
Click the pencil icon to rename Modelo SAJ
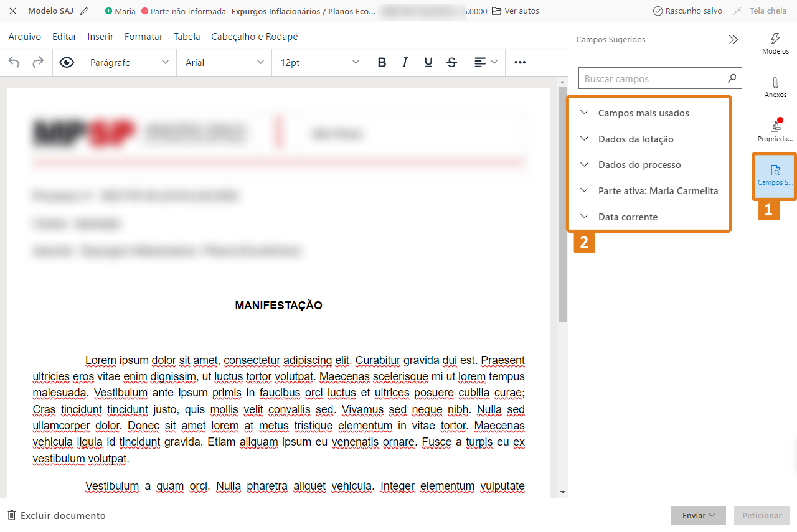click(x=85, y=11)
